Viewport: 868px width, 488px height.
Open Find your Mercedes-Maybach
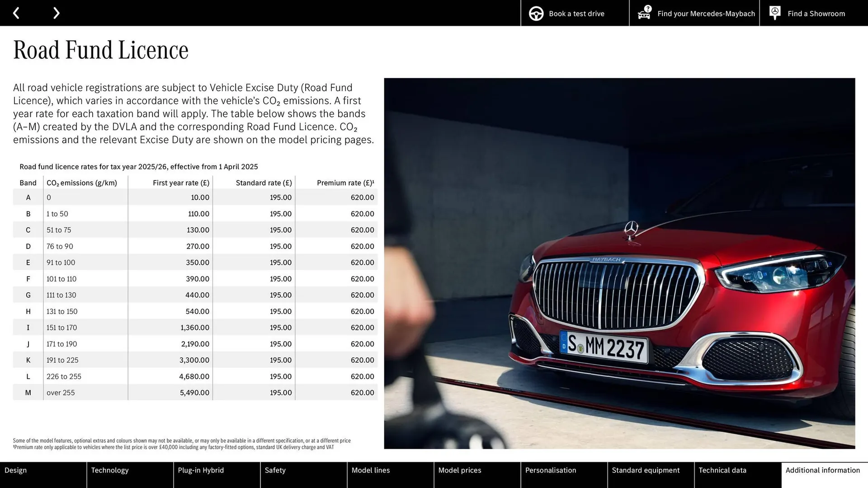pyautogui.click(x=706, y=14)
